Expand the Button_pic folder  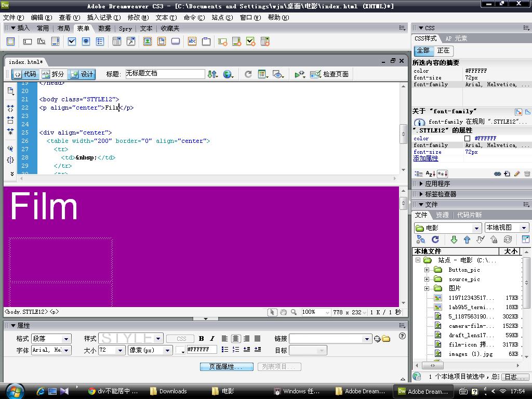click(427, 270)
